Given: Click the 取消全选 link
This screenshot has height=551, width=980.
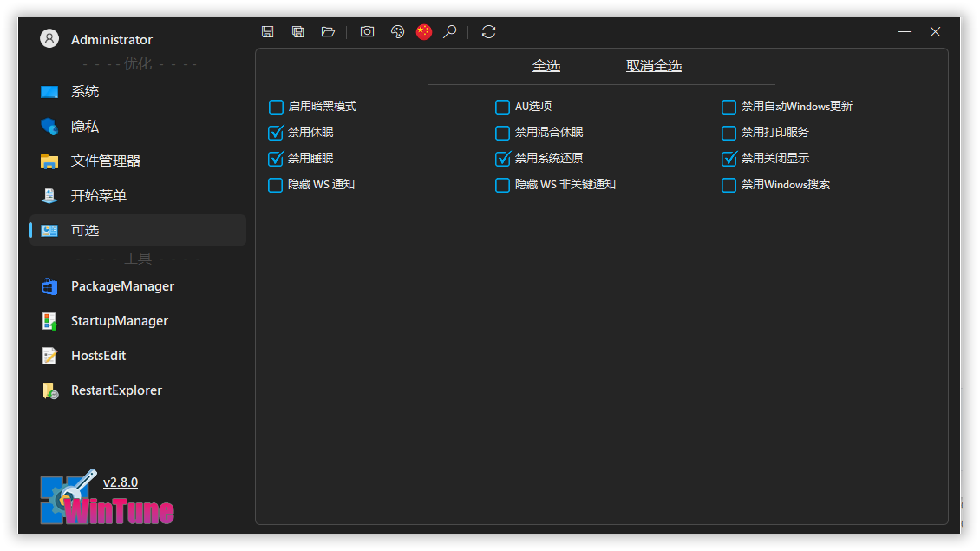Looking at the screenshot, I should point(654,66).
